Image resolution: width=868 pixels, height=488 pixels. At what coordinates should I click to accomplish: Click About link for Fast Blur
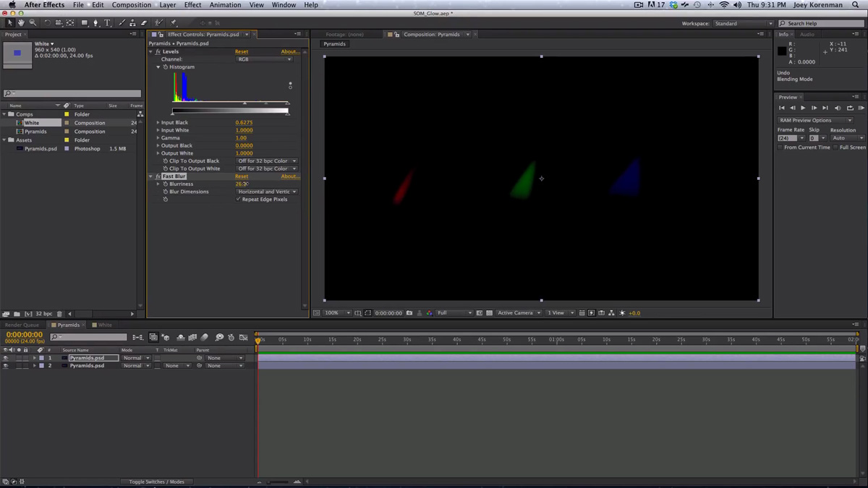click(289, 176)
